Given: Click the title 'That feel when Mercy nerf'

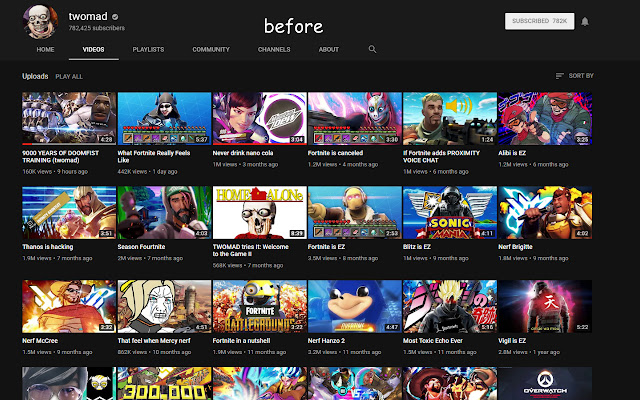Looking at the screenshot, I should coord(154,341).
